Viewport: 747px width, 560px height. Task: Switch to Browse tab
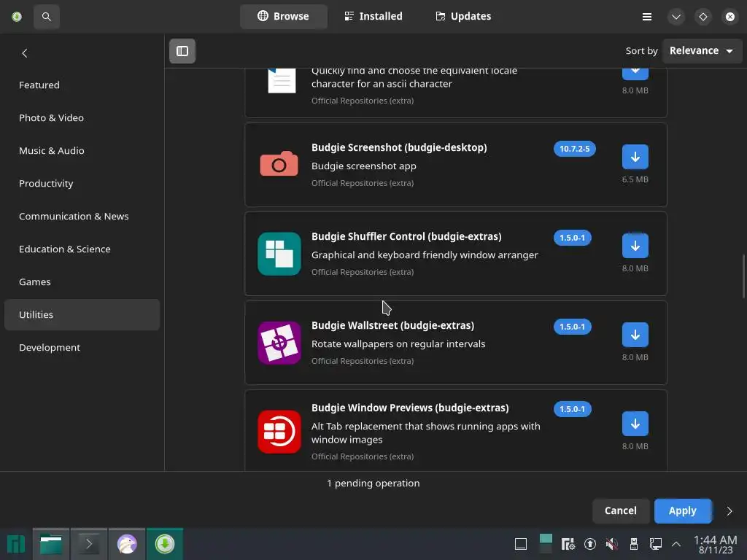[x=284, y=16]
